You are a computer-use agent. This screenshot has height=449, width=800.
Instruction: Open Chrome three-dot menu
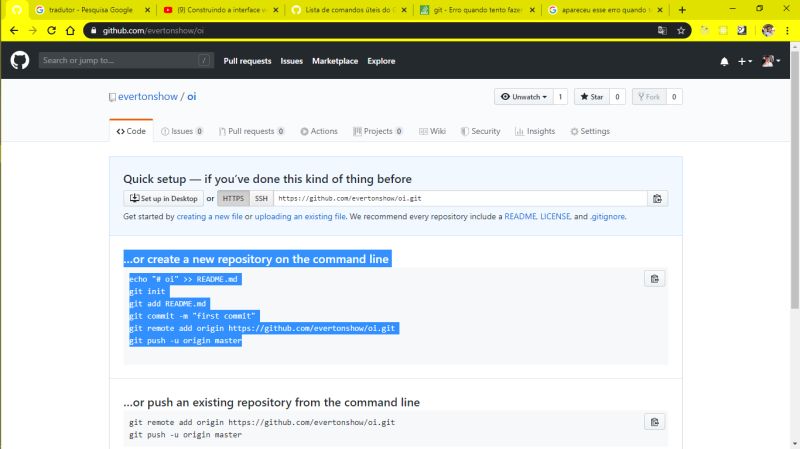[x=787, y=31]
